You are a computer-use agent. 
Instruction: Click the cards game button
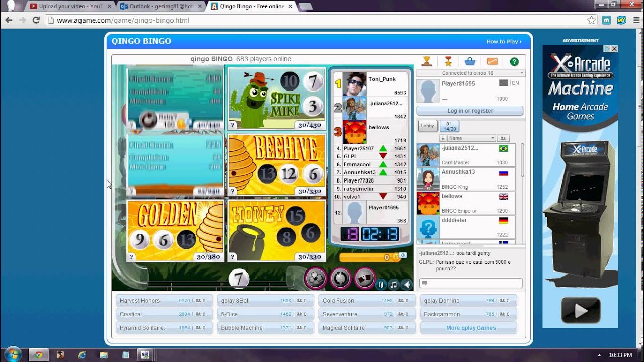pyautogui.click(x=364, y=278)
